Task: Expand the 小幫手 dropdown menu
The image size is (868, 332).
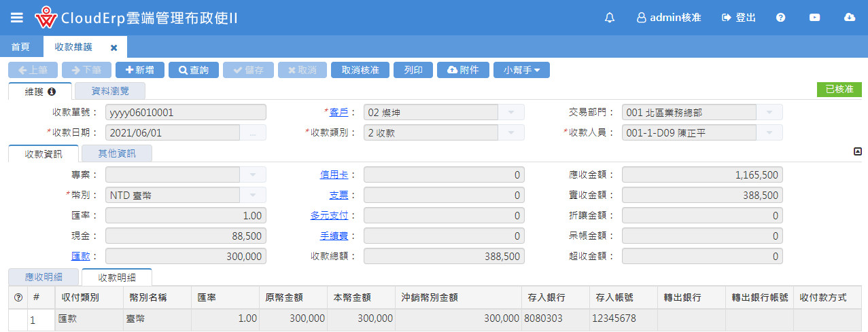Action: click(x=521, y=70)
